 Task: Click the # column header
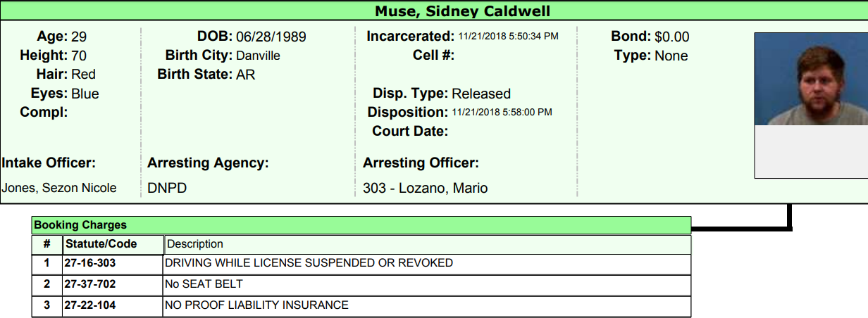point(47,244)
